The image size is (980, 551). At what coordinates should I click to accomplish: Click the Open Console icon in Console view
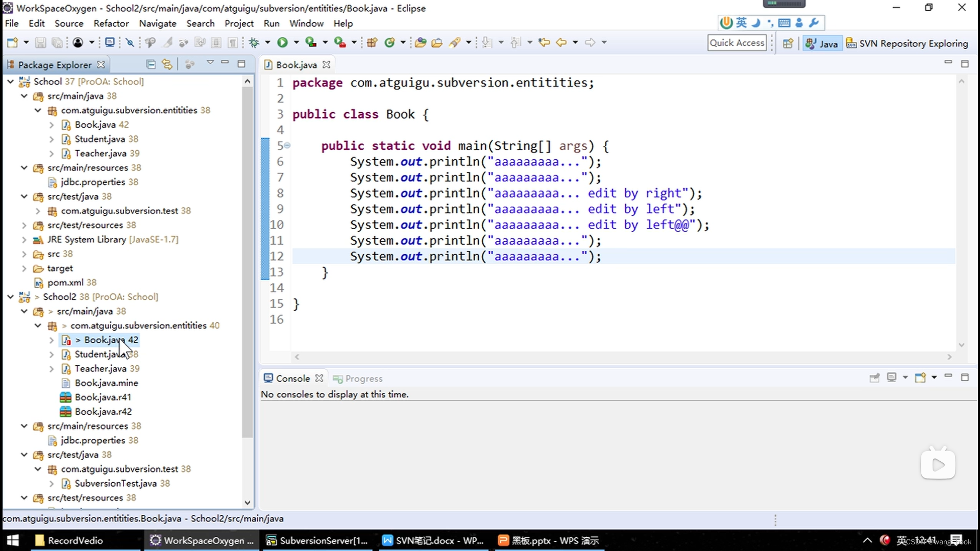(920, 378)
